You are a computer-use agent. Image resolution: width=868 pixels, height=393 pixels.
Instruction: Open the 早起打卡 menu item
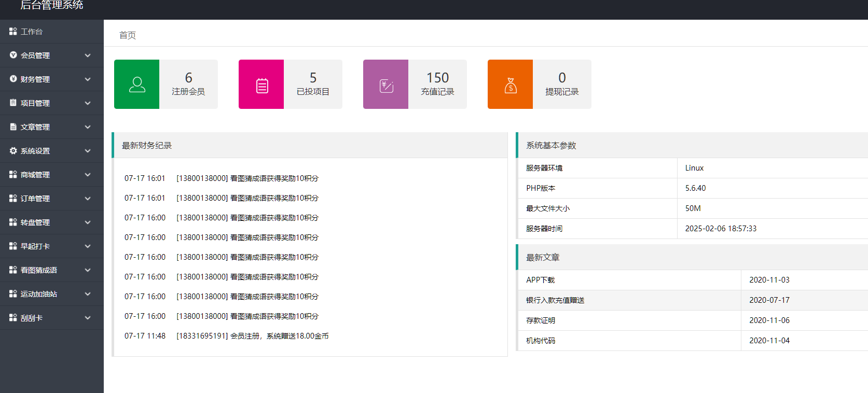coord(35,246)
